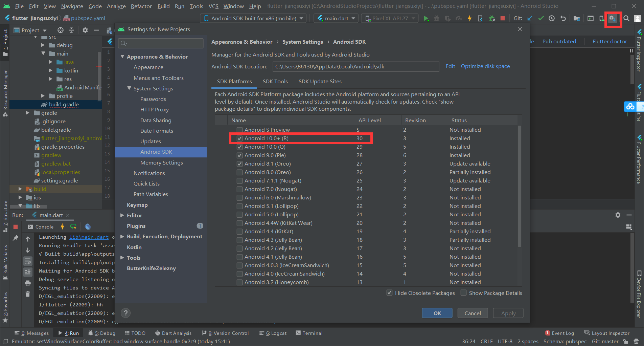The image size is (644, 346).
Task: Check the Android S Preview checkbox
Action: click(x=239, y=130)
